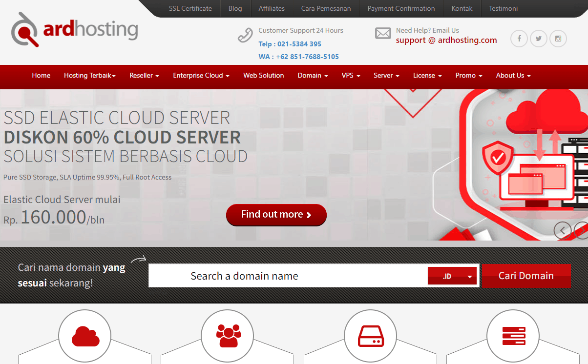Click the previous slide carousel arrow
Viewport: 588px width, 364px height.
[563, 230]
